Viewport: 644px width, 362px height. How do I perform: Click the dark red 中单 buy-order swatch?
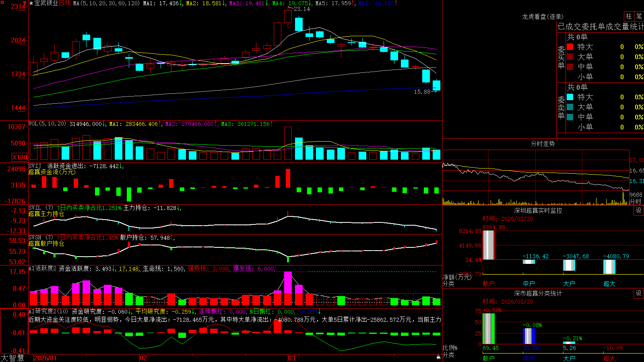[x=570, y=67]
